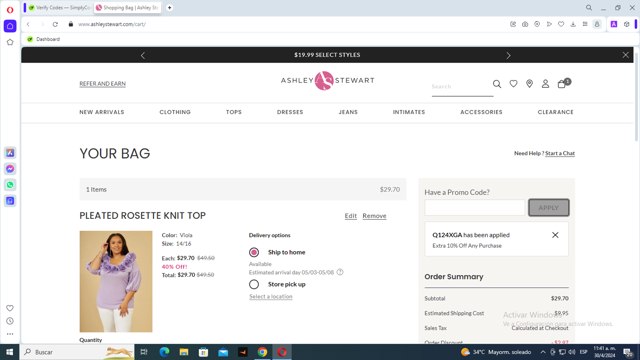Remove applied promo code Q124XGA
Viewport: 640px width, 360px height.
tap(555, 235)
